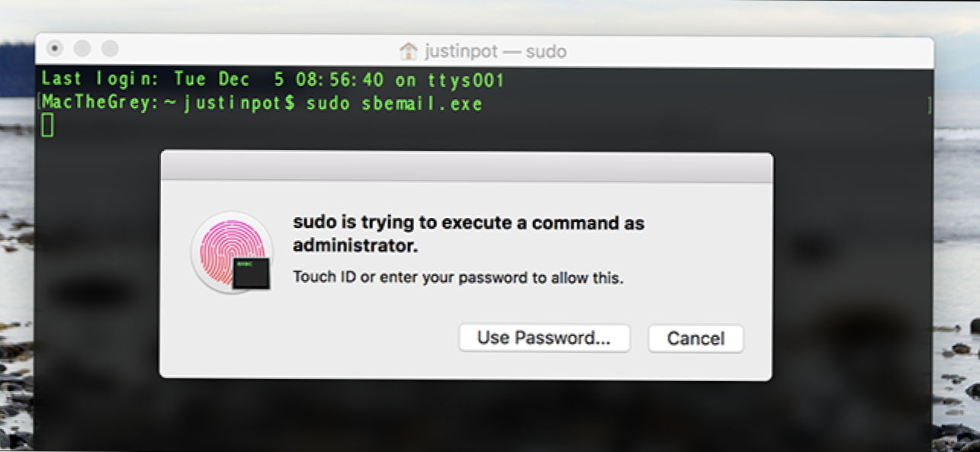
Task: Close the Terminal window
Action: pyautogui.click(x=55, y=49)
